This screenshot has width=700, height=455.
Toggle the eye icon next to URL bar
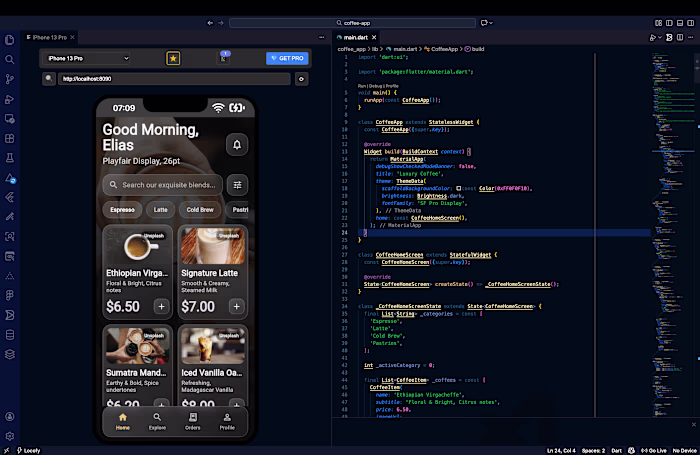[x=301, y=79]
